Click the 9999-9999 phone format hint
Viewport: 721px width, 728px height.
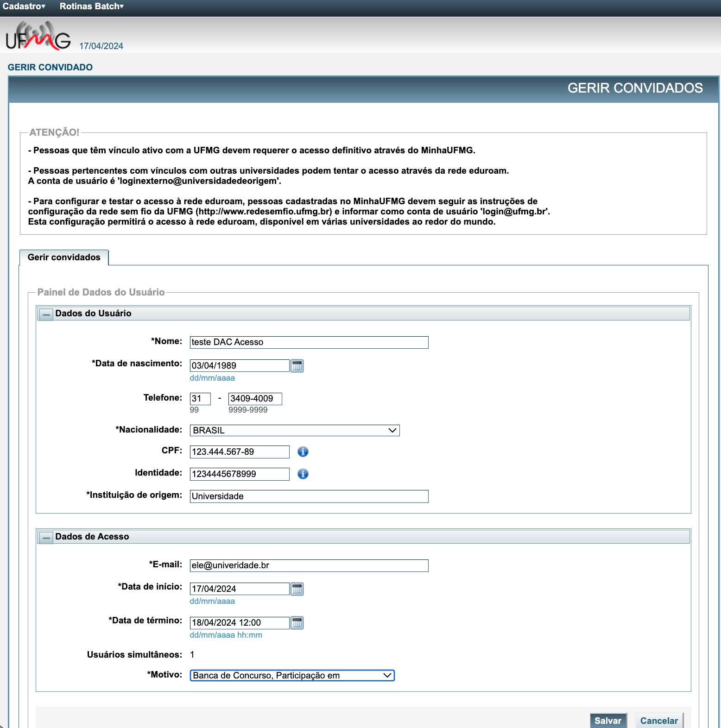(x=248, y=410)
